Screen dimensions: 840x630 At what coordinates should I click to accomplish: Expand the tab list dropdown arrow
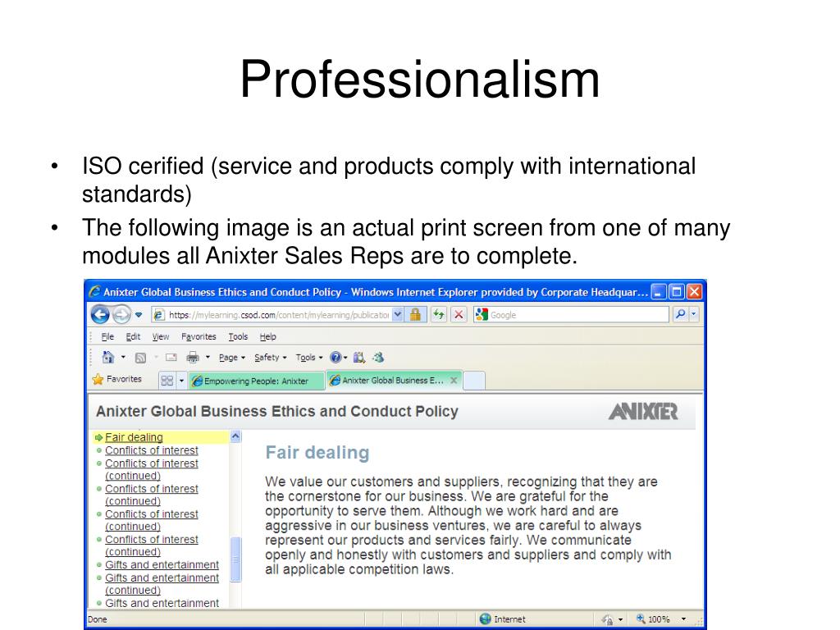tap(181, 381)
